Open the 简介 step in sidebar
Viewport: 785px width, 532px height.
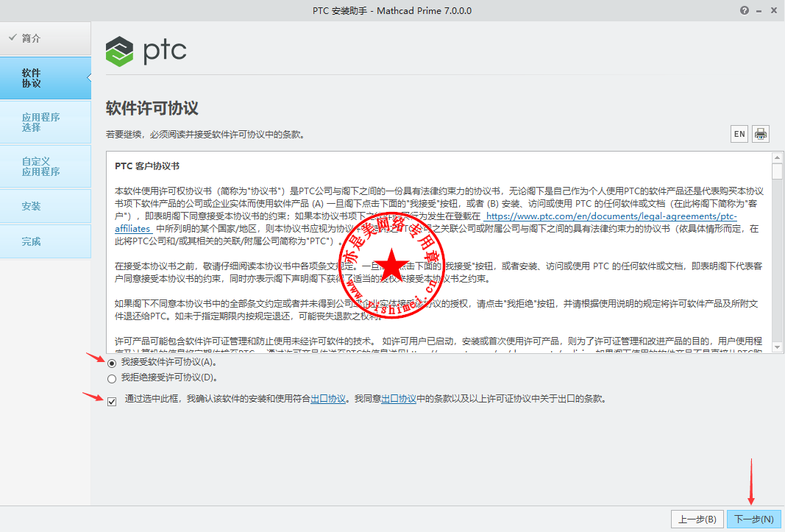point(45,38)
